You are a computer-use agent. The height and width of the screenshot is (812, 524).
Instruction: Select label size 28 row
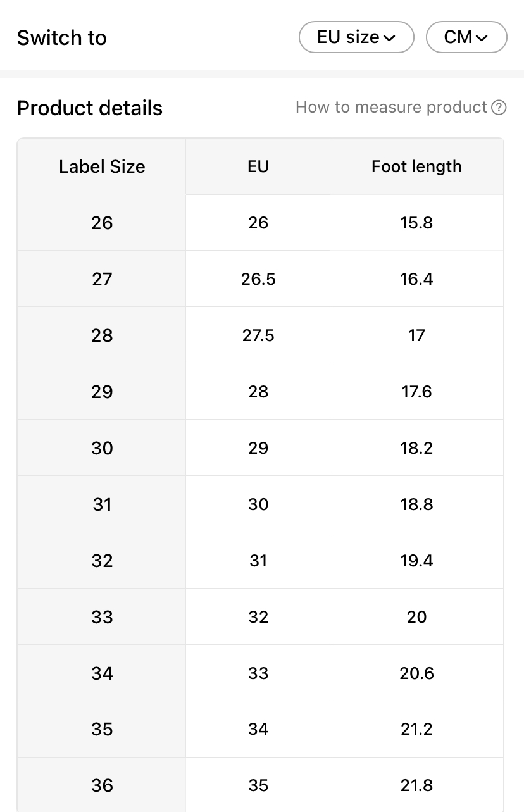(102, 335)
